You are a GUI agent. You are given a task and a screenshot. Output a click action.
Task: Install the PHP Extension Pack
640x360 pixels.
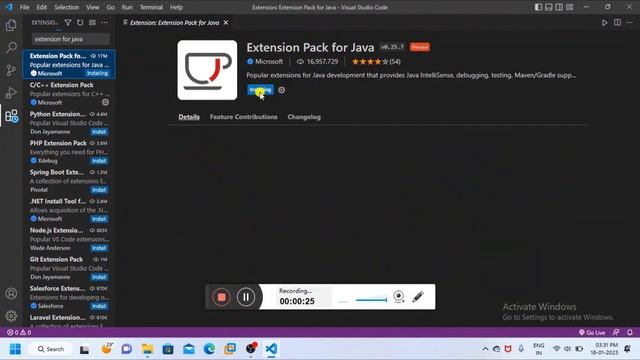99,161
